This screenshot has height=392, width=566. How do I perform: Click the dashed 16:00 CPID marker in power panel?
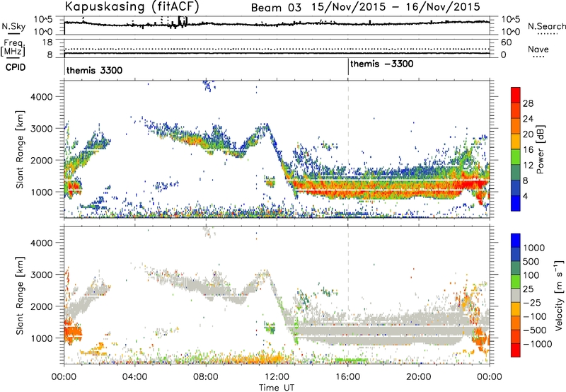coord(348,149)
